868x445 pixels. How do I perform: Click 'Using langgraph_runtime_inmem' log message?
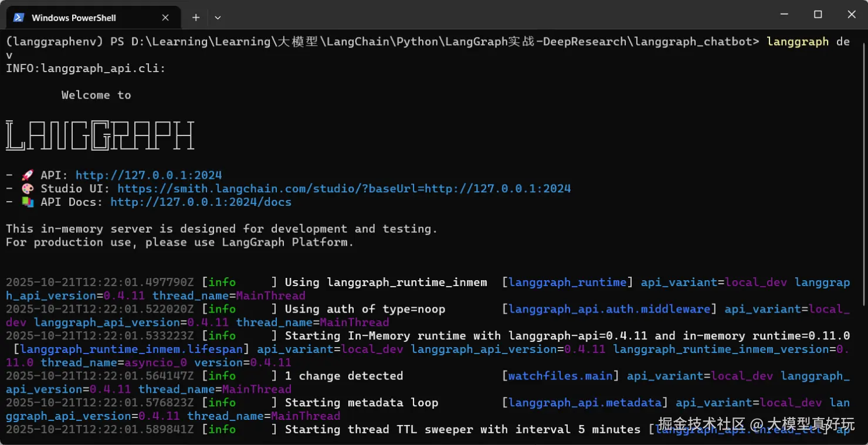[386, 283]
